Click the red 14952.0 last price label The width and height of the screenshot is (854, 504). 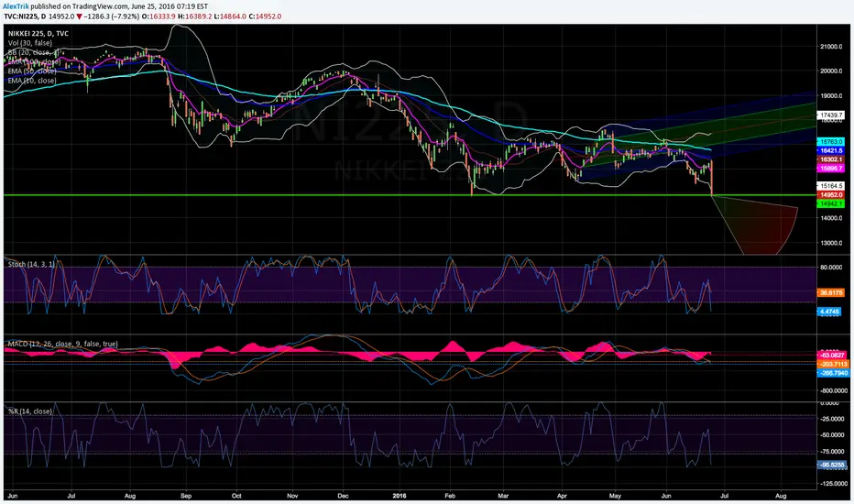point(830,194)
